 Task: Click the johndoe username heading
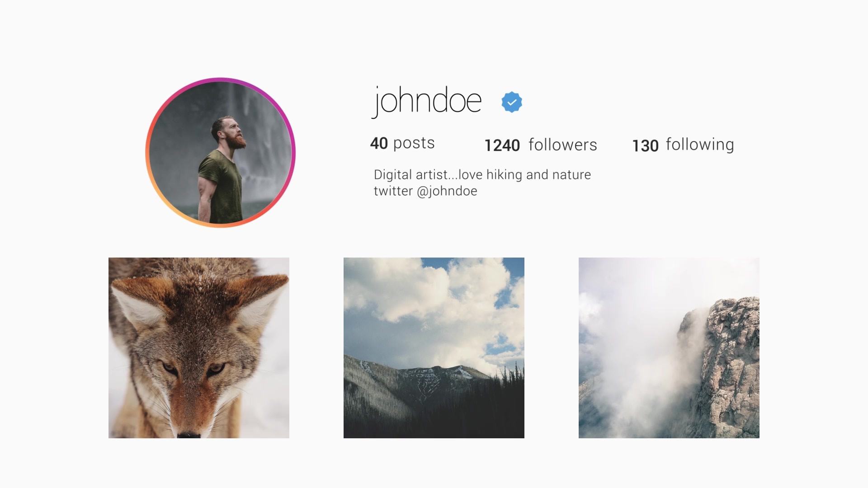(x=427, y=102)
